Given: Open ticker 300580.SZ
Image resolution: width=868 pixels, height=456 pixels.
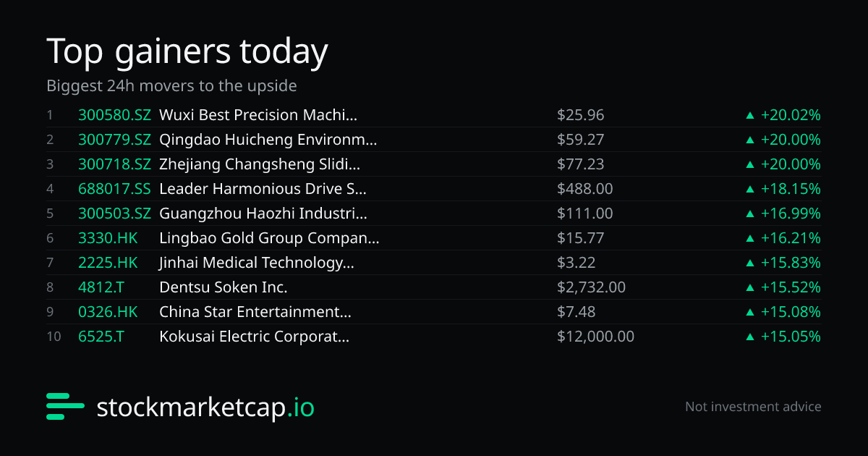Looking at the screenshot, I should (114, 115).
